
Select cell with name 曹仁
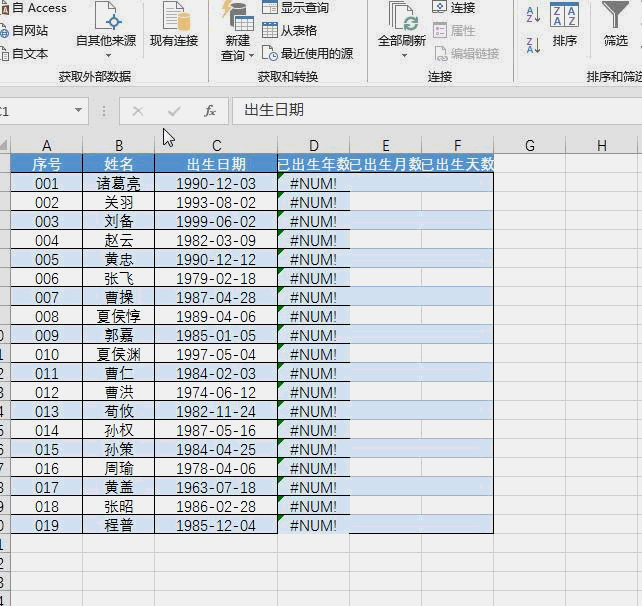coord(119,373)
